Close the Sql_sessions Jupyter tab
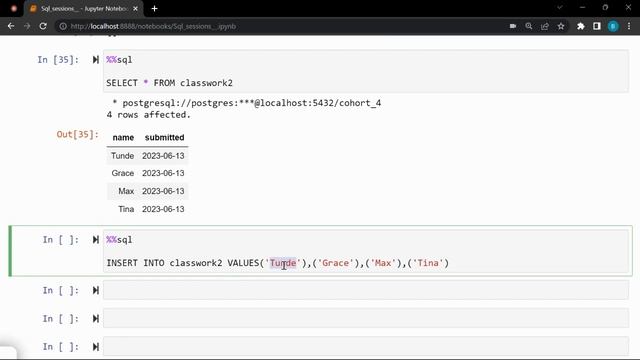640x360 pixels. tap(136, 8)
